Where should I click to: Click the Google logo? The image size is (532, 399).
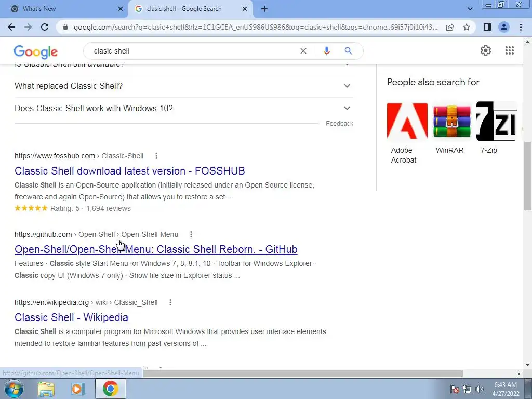pos(36,51)
